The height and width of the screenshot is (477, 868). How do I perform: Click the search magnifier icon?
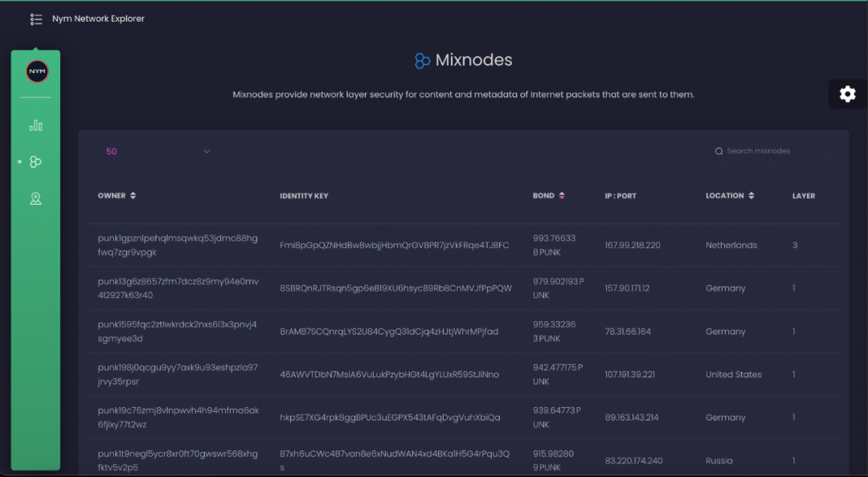pos(719,151)
